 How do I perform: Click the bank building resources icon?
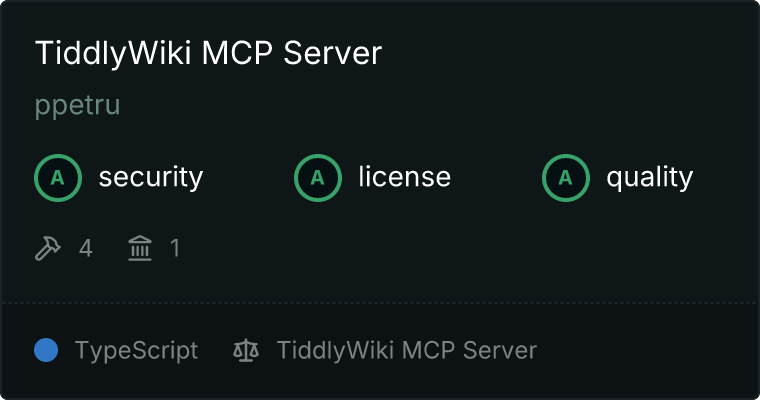point(140,248)
